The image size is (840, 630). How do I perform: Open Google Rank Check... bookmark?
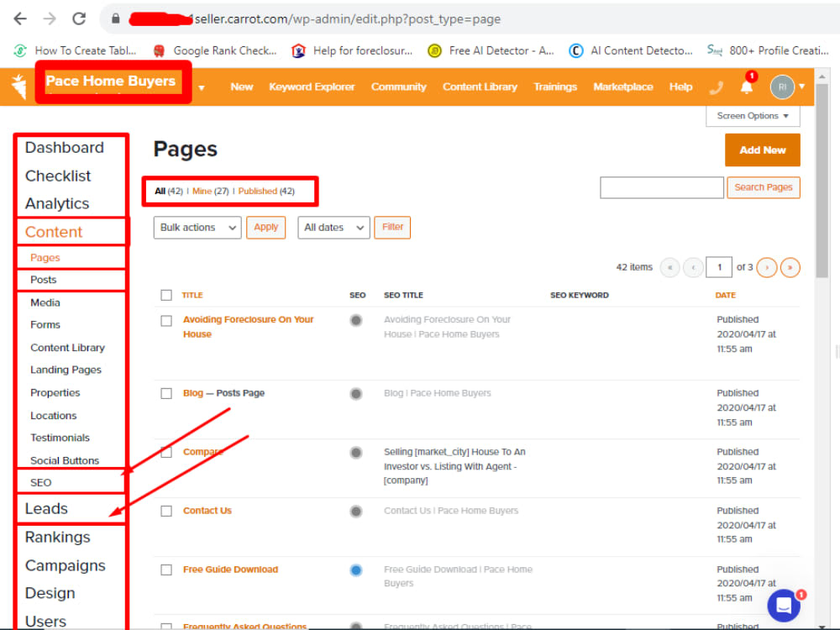point(215,50)
